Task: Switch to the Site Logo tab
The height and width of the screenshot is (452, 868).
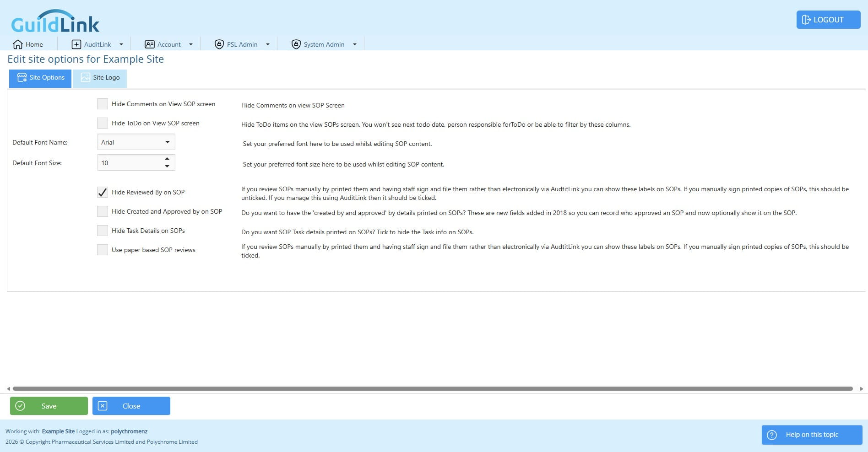Action: (x=100, y=78)
